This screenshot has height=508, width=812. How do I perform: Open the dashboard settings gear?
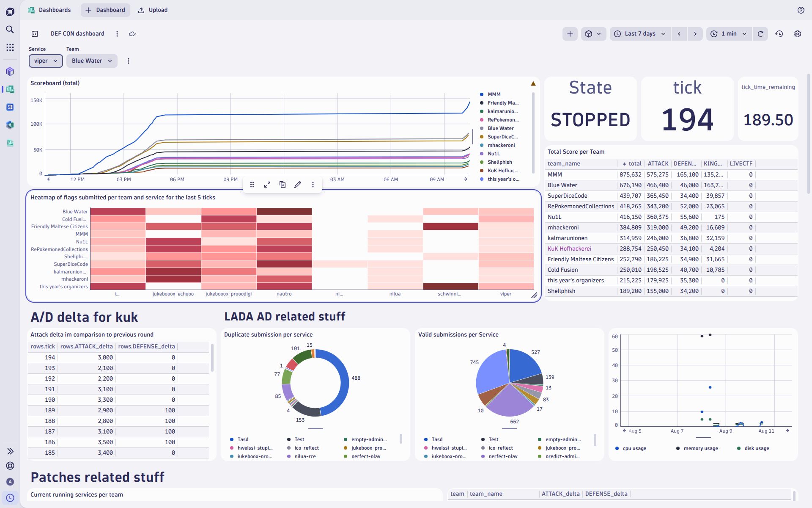[x=797, y=34]
